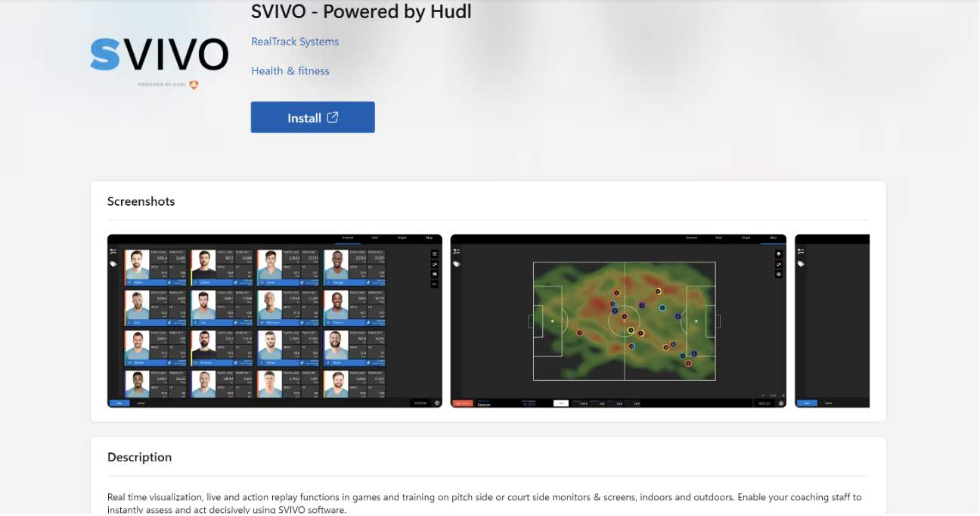Click the "Screenshots" section heading
980x516 pixels.
(x=141, y=201)
